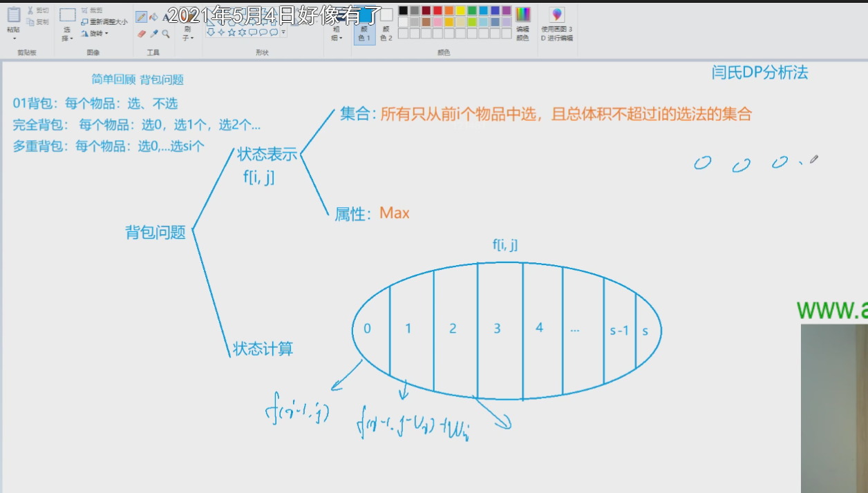Select the Magnifier tool

(166, 34)
